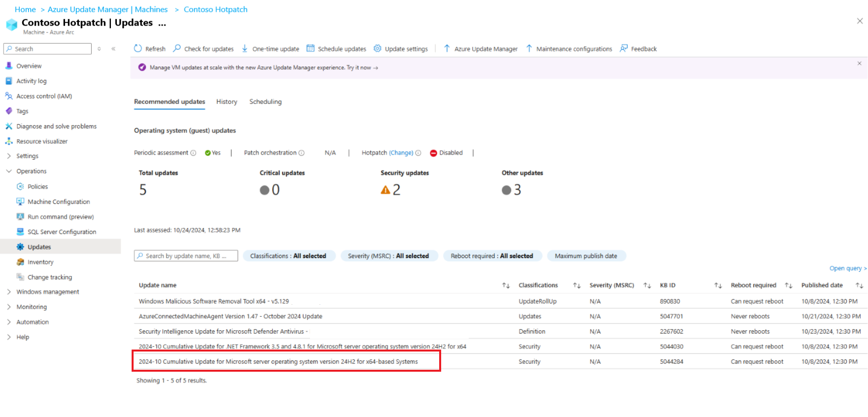The height and width of the screenshot is (417, 868).
Task: Expand Windows management section
Action: 9,292
